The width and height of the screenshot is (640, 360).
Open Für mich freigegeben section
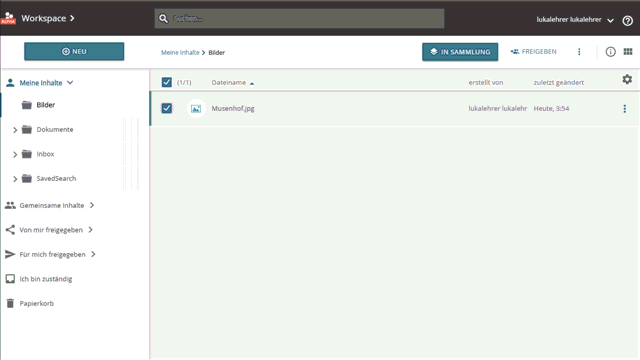pyautogui.click(x=52, y=254)
